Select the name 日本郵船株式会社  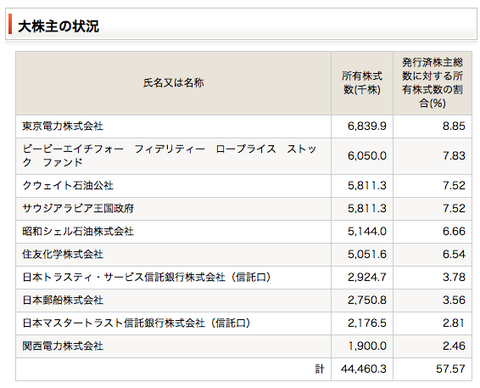click(63, 300)
